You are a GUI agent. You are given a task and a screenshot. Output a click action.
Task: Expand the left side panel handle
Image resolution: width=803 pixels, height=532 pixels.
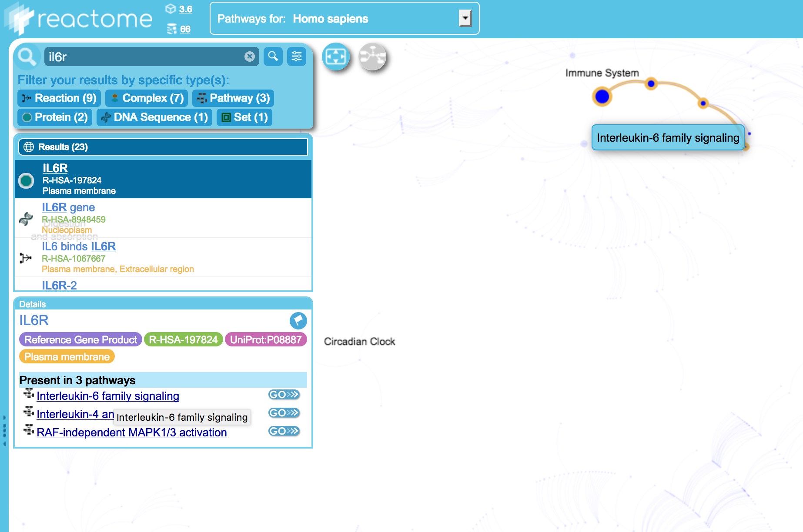click(x=4, y=431)
